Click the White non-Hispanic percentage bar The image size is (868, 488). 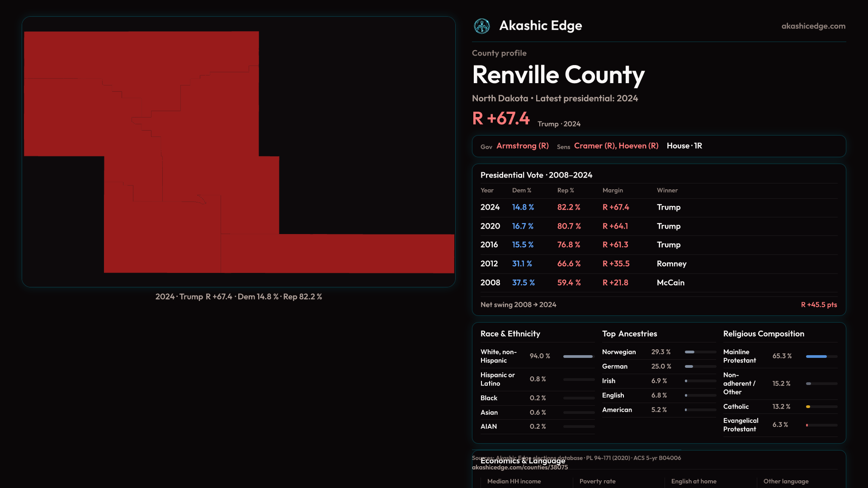(578, 357)
